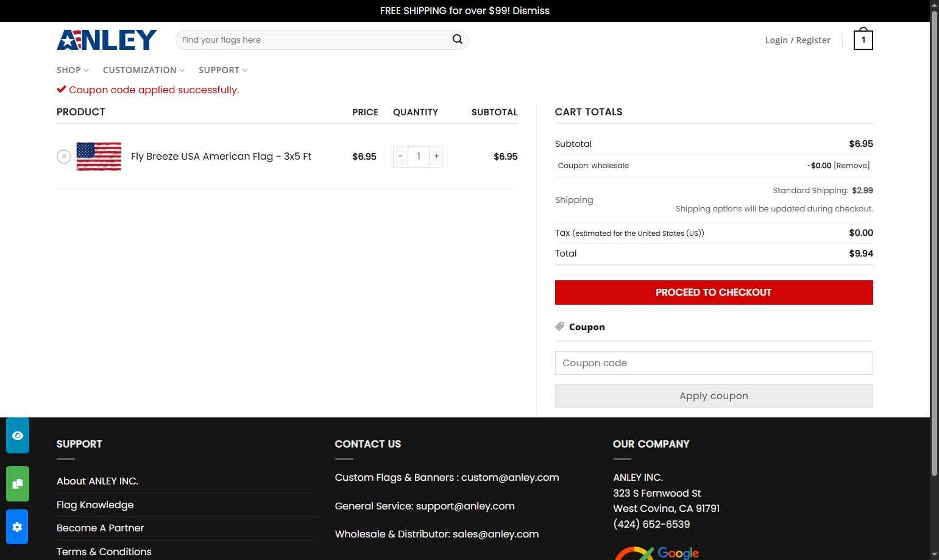
Task: Click the Total amount $9.94
Action: click(x=861, y=253)
